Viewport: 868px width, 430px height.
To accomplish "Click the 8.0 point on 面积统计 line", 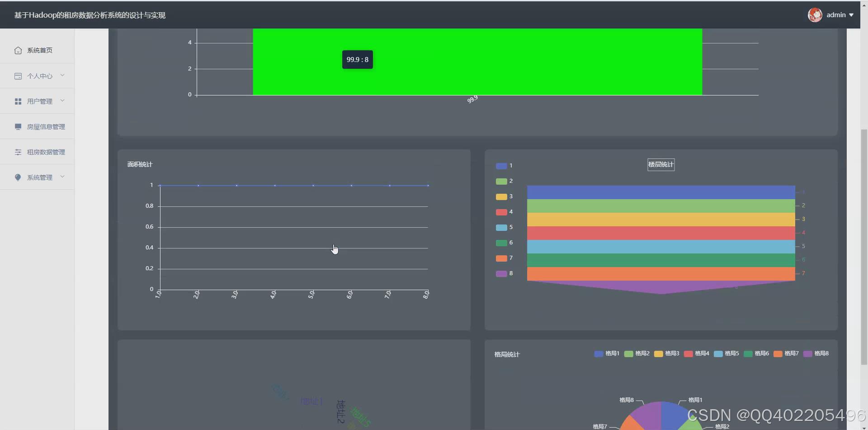I will [x=428, y=185].
